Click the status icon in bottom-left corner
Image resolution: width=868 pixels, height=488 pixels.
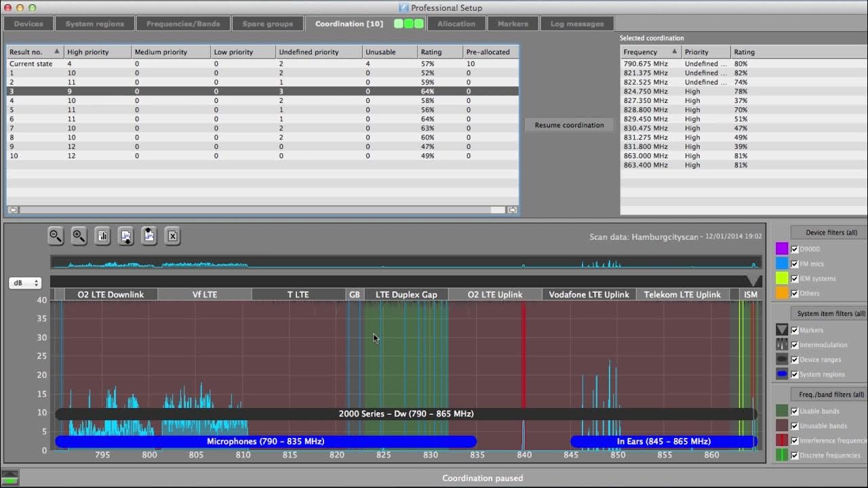pos(10,477)
